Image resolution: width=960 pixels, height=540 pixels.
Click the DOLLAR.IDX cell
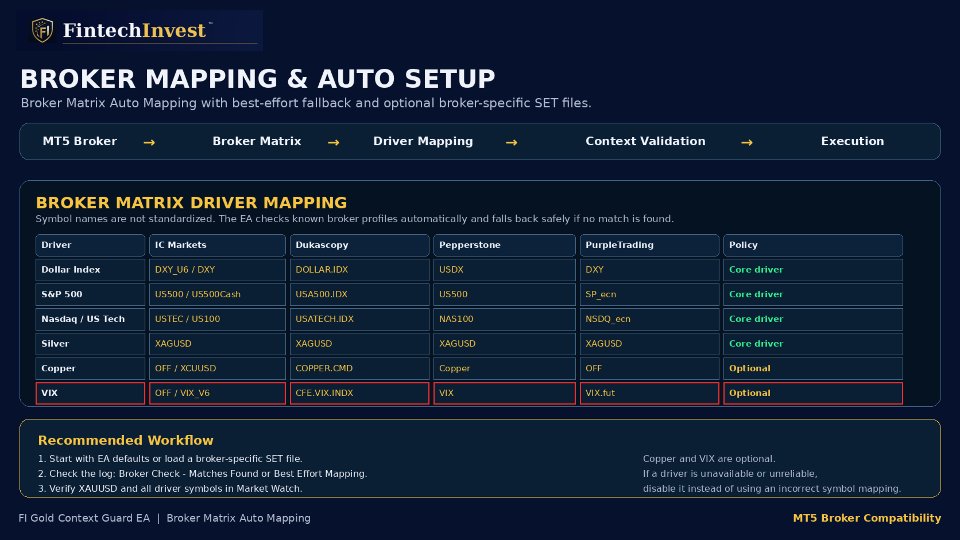(x=359, y=270)
